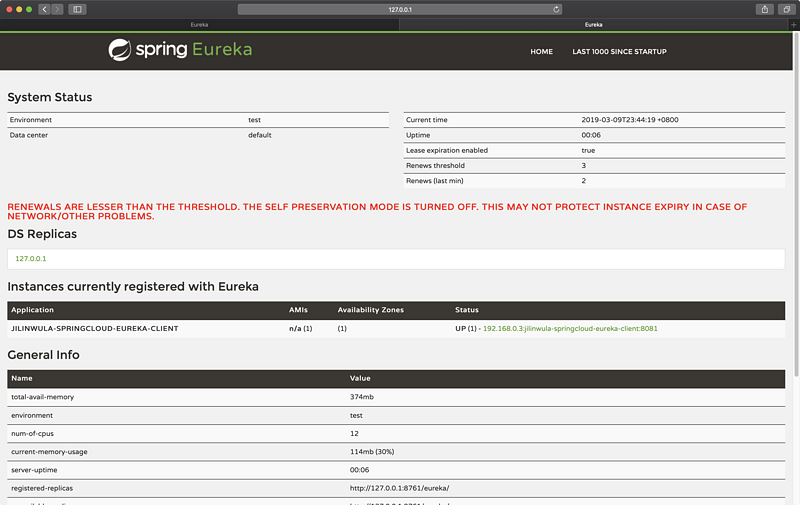Open the HOME navigation item
The height and width of the screenshot is (505, 800).
[541, 52]
